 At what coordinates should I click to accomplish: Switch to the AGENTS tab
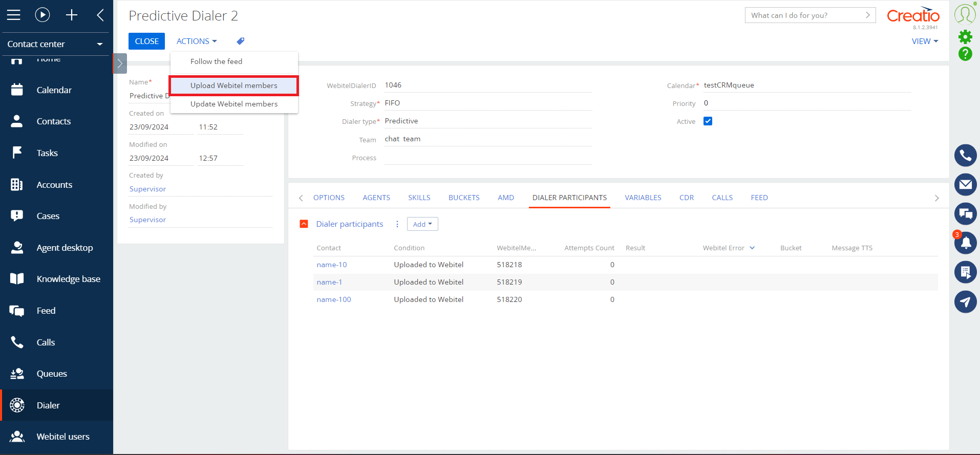(x=376, y=198)
